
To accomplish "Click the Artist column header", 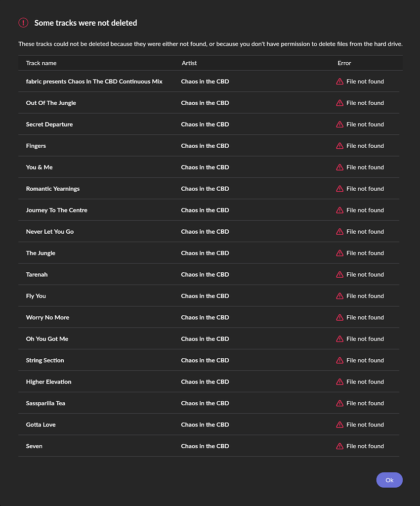I will (x=189, y=63).
